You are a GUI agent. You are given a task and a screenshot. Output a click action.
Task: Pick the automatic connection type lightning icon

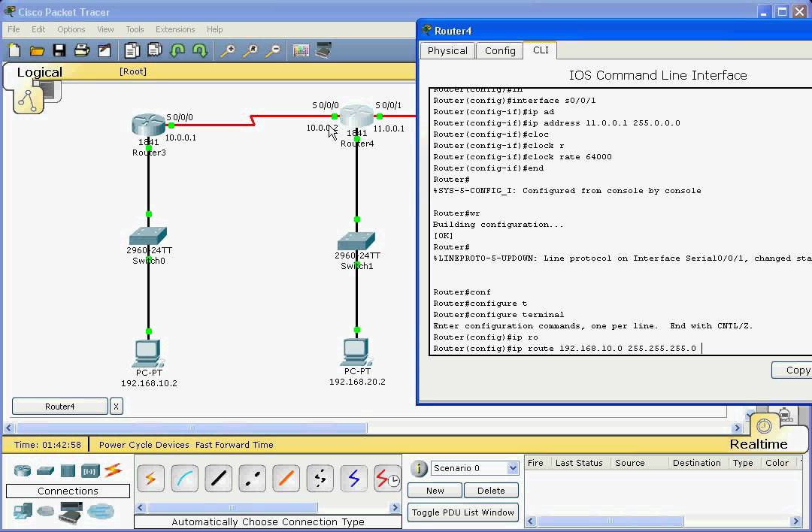click(150, 478)
